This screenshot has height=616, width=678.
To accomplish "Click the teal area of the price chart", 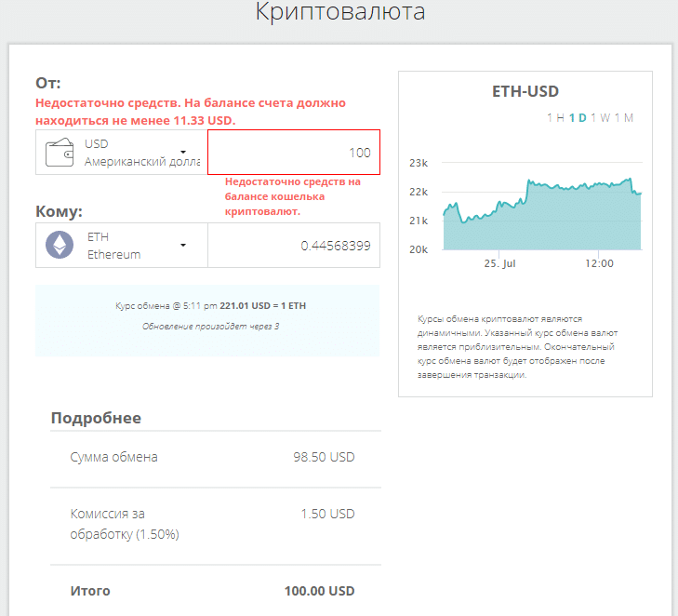I will pyautogui.click(x=558, y=223).
